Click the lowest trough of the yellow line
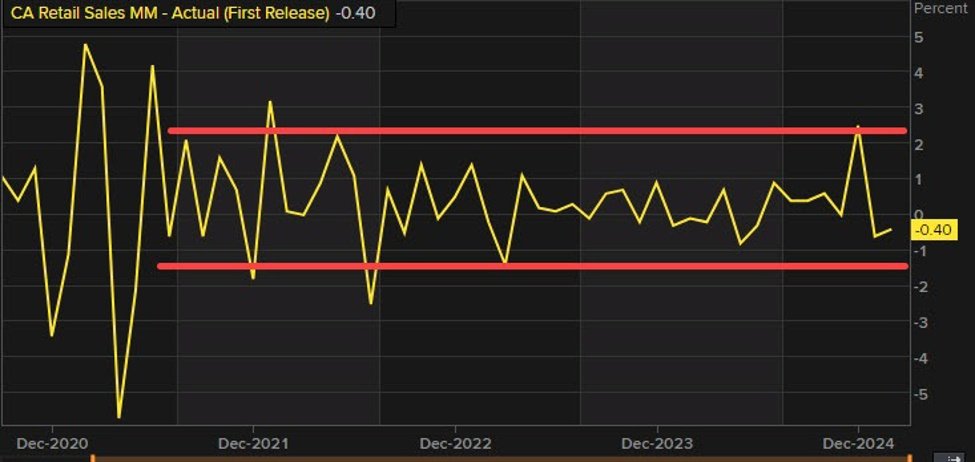The image size is (975, 462). (119, 417)
